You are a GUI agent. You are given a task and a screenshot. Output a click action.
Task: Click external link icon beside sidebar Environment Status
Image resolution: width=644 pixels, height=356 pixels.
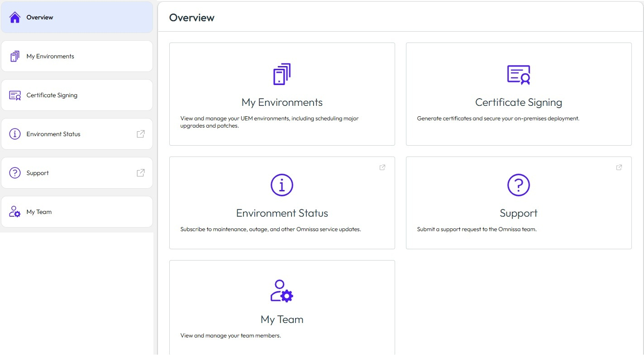click(141, 134)
